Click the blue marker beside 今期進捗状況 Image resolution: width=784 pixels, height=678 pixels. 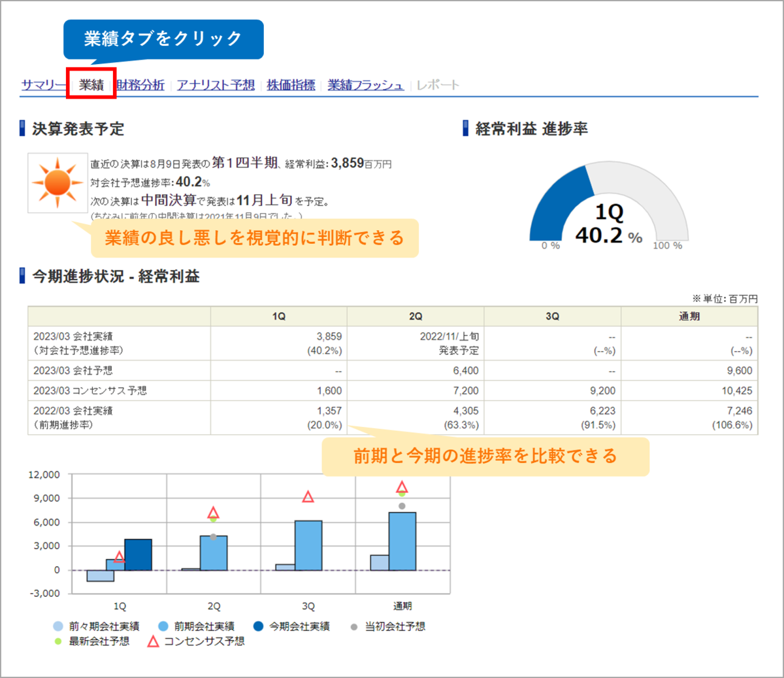coord(22,277)
